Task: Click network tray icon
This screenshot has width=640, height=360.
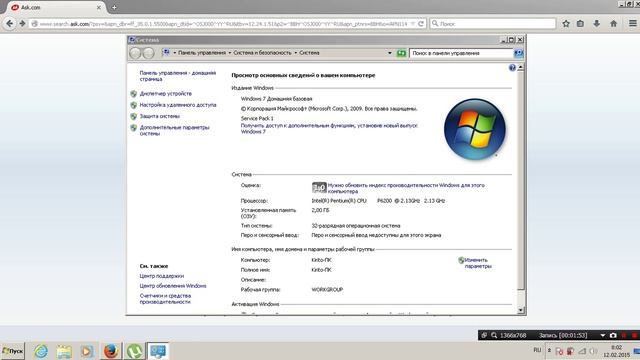Action: (x=582, y=351)
